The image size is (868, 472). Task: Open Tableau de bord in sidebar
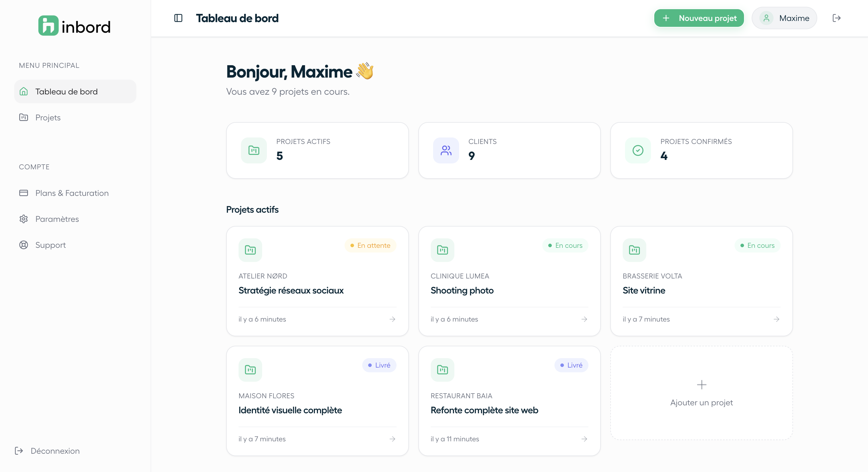[x=75, y=91]
